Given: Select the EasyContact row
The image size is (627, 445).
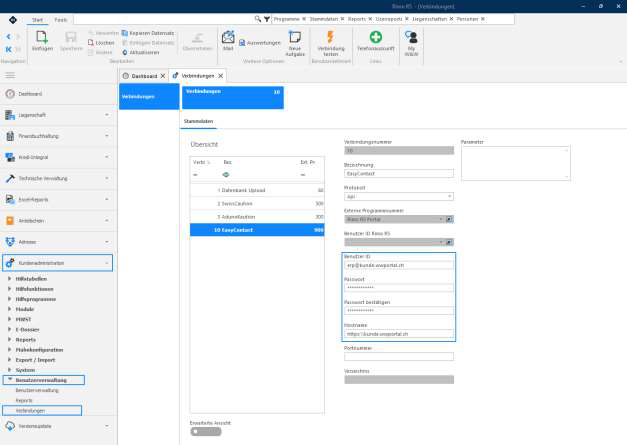Looking at the screenshot, I should coord(257,230).
